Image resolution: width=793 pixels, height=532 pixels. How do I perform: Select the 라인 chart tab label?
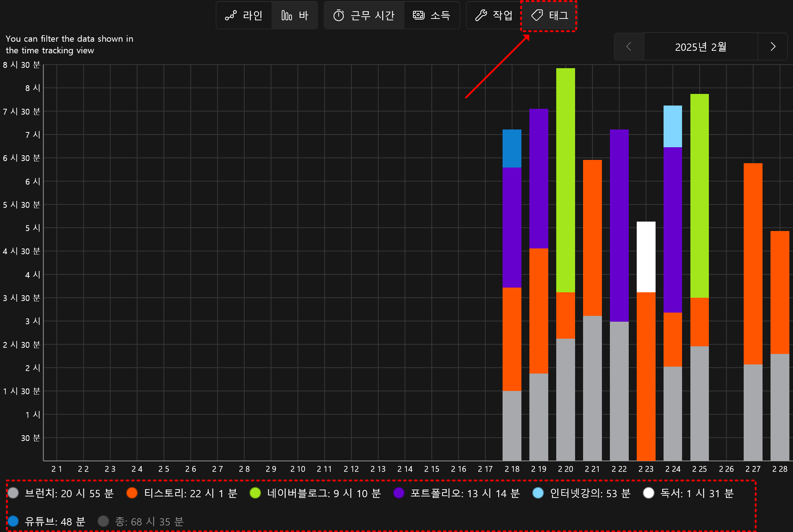click(252, 15)
